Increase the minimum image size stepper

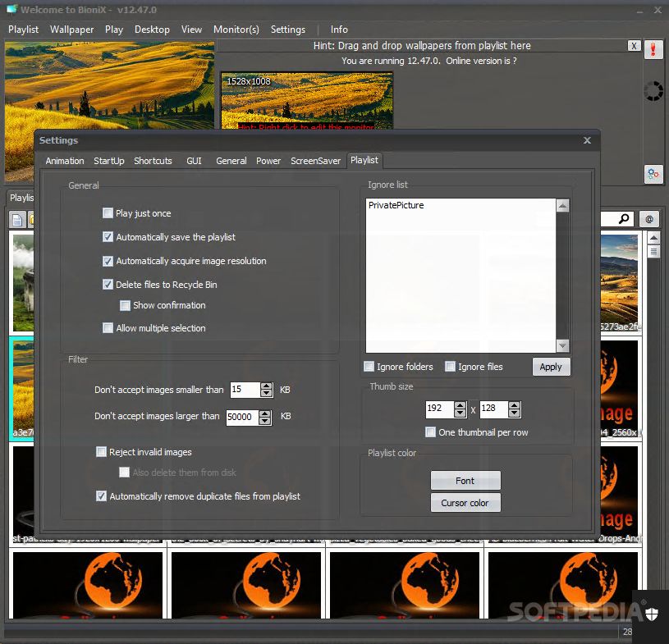[266, 386]
